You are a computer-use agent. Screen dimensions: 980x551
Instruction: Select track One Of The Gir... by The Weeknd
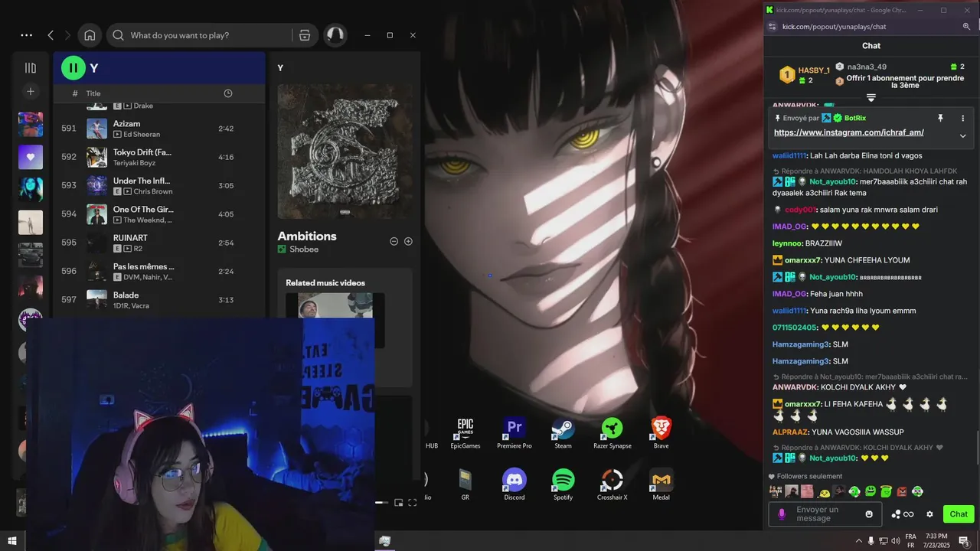pyautogui.click(x=158, y=214)
